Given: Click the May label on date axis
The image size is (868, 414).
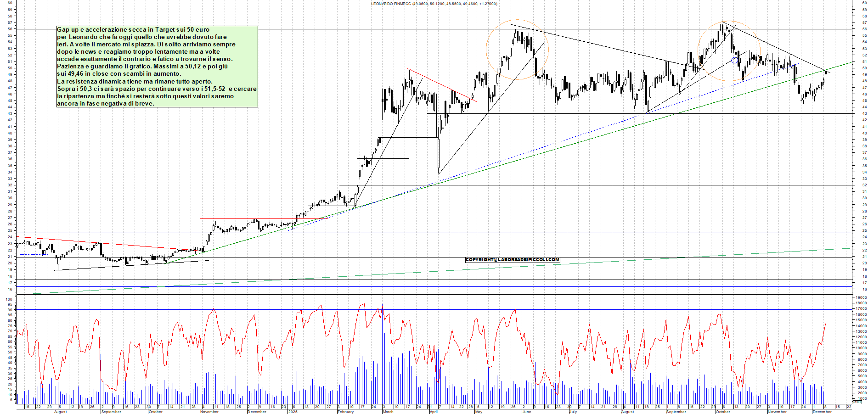Looking at the screenshot, I should pos(479,412).
